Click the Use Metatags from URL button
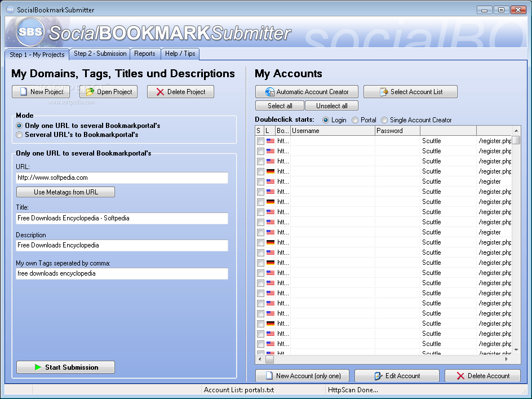Viewport: 532px width, 399px height. pyautogui.click(x=66, y=192)
